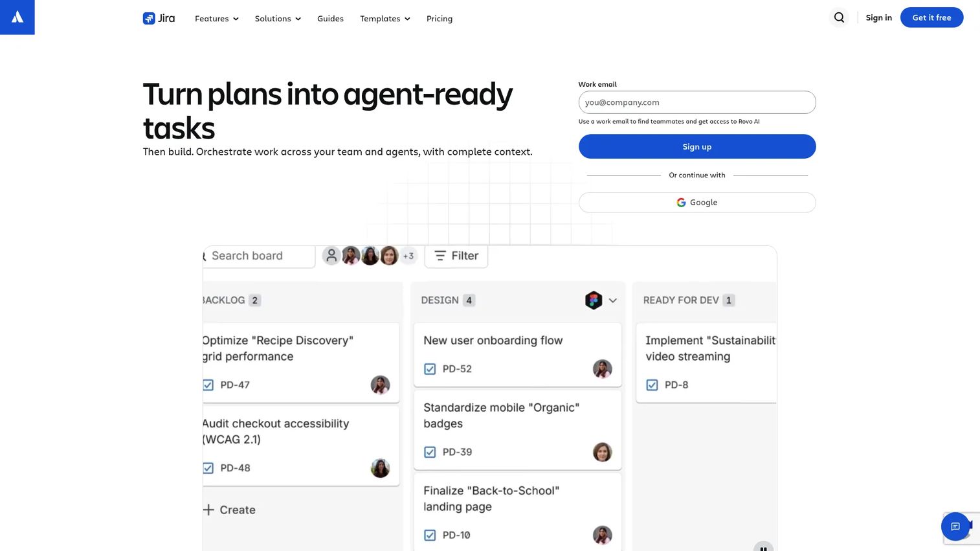This screenshot has height=551, width=980.
Task: Toggle the task checkbox for PD-39
Action: pos(430,452)
